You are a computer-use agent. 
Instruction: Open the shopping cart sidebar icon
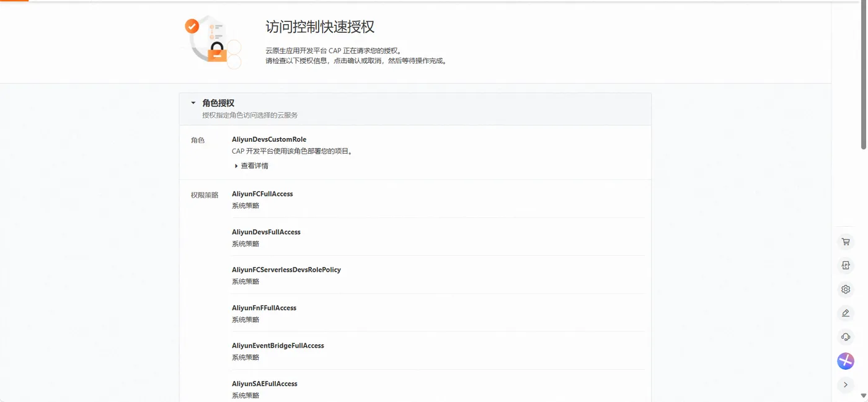pos(846,242)
